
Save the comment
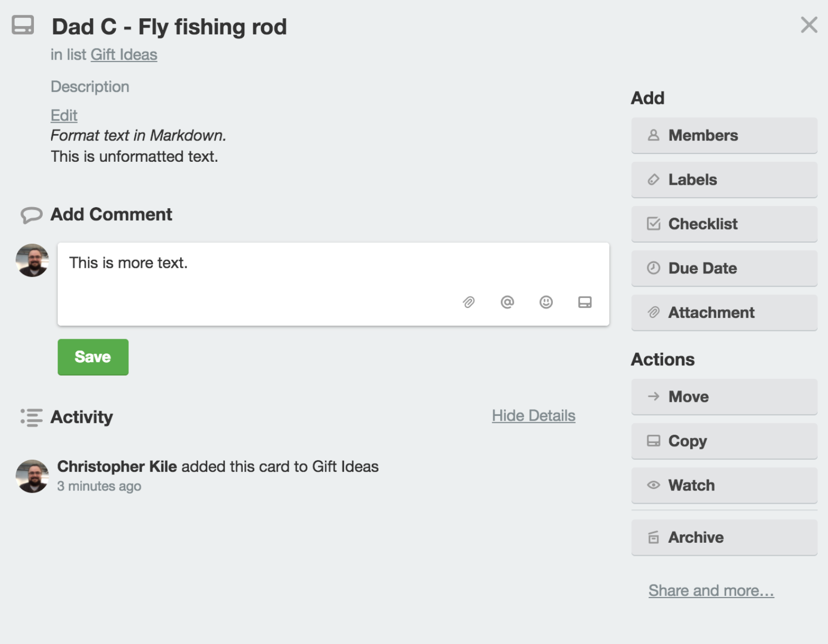pos(93,357)
